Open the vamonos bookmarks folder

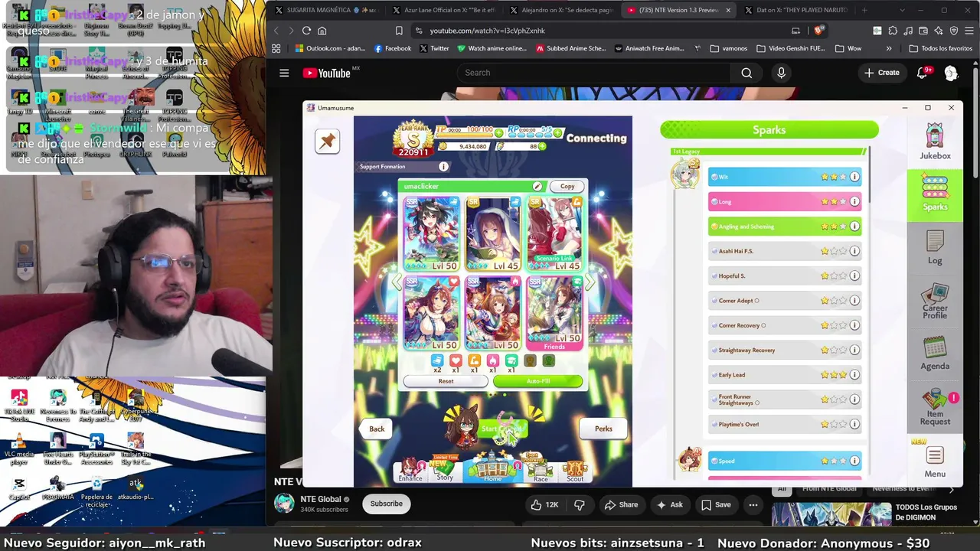[x=729, y=48]
